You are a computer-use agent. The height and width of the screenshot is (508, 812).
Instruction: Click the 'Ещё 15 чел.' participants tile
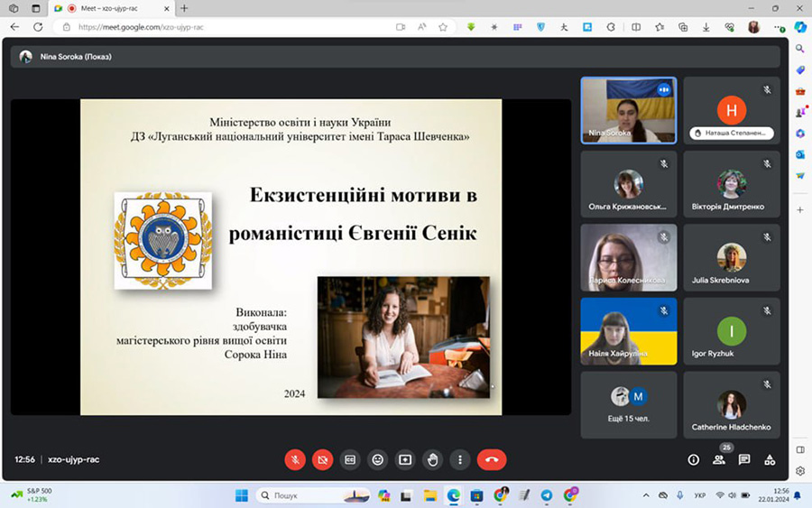pyautogui.click(x=629, y=404)
